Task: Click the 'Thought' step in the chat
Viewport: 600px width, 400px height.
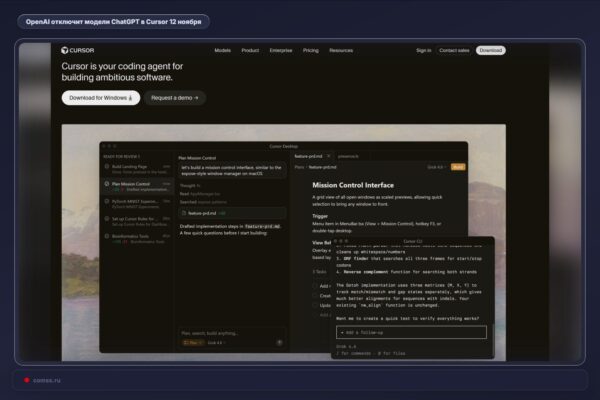Action: pos(190,185)
